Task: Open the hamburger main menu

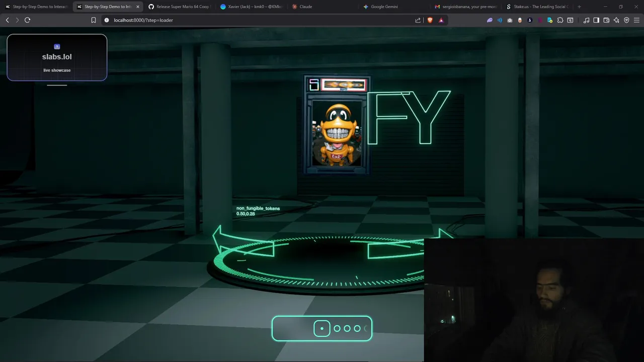Action: 636,20
